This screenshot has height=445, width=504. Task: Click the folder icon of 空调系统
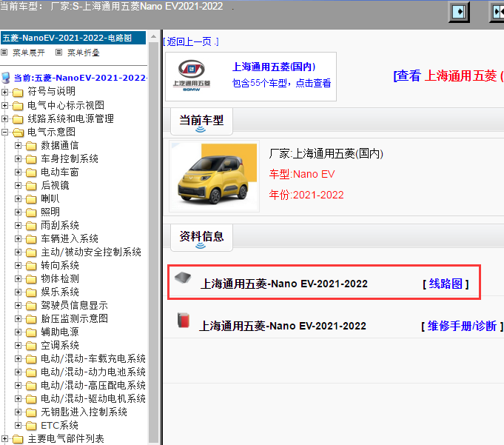point(31,346)
